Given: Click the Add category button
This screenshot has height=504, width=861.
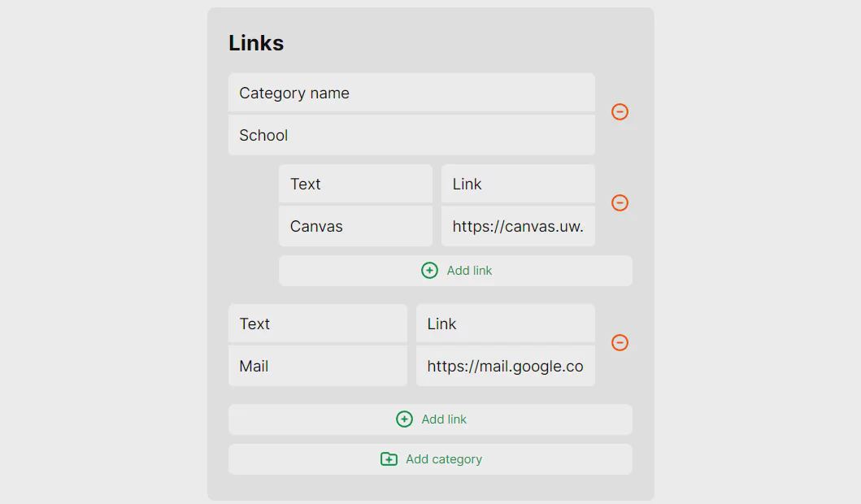Looking at the screenshot, I should click(x=430, y=458).
